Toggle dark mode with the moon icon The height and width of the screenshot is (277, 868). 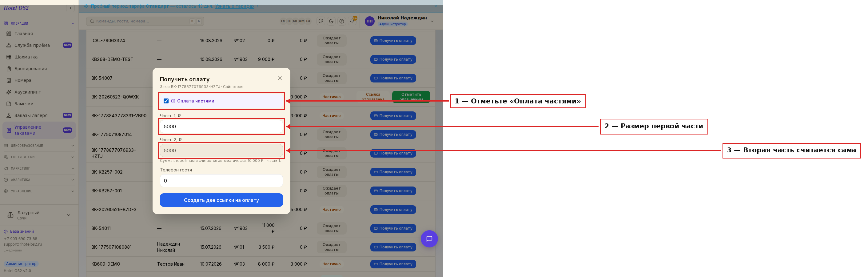331,21
